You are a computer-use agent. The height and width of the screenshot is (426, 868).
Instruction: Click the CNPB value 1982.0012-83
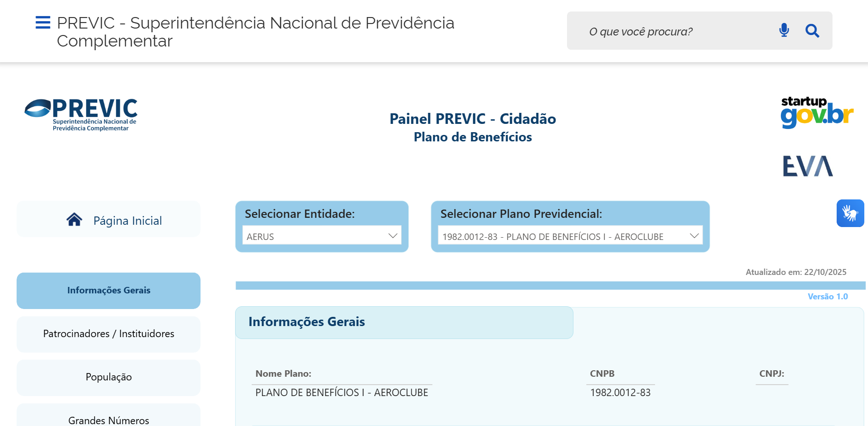point(620,393)
